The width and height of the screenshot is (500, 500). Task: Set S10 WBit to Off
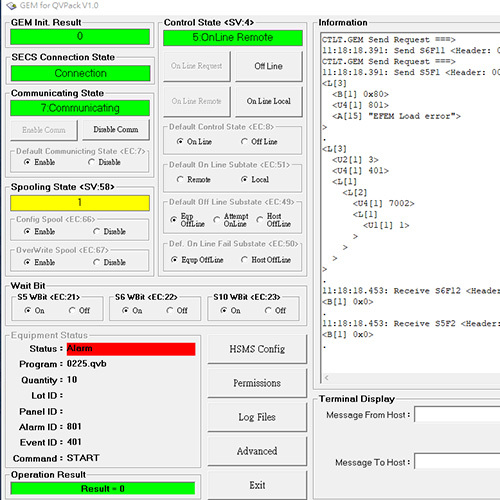point(275,310)
